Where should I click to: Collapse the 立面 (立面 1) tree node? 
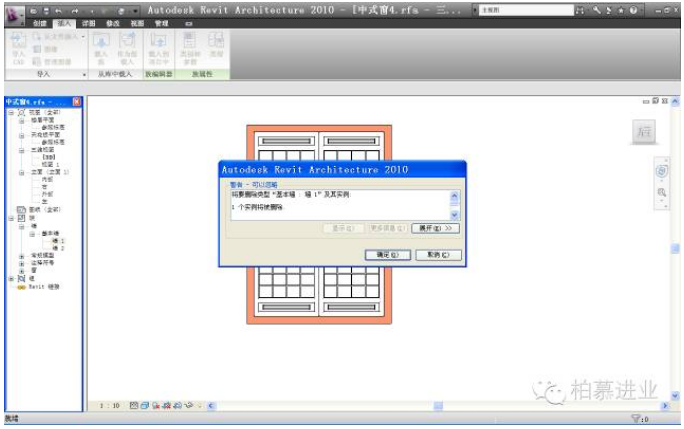tap(21, 172)
